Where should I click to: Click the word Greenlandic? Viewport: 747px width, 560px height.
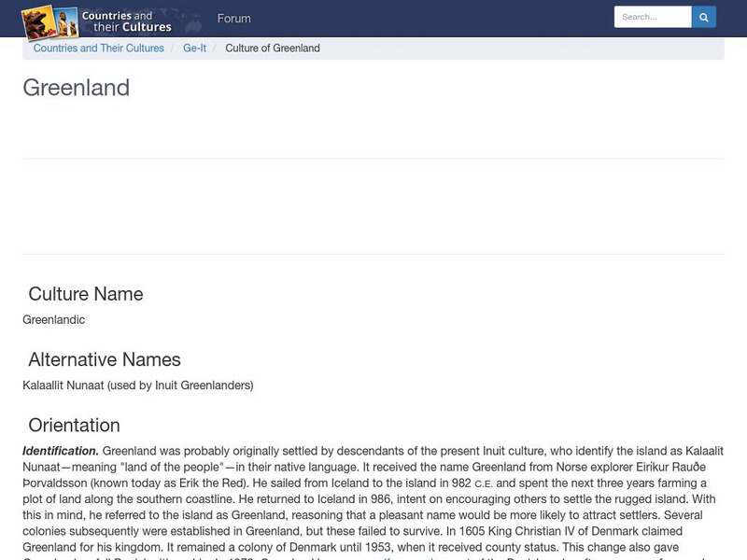[x=54, y=319]
